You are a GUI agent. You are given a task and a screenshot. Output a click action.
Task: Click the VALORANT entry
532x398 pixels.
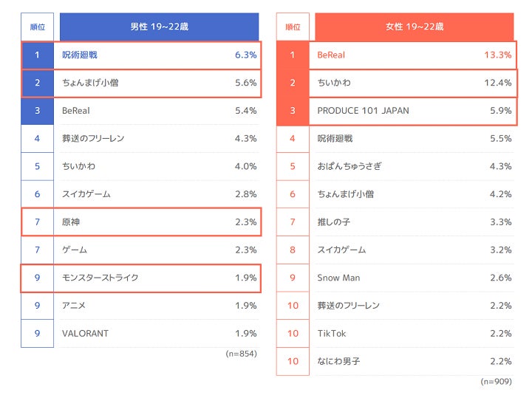pos(86,333)
